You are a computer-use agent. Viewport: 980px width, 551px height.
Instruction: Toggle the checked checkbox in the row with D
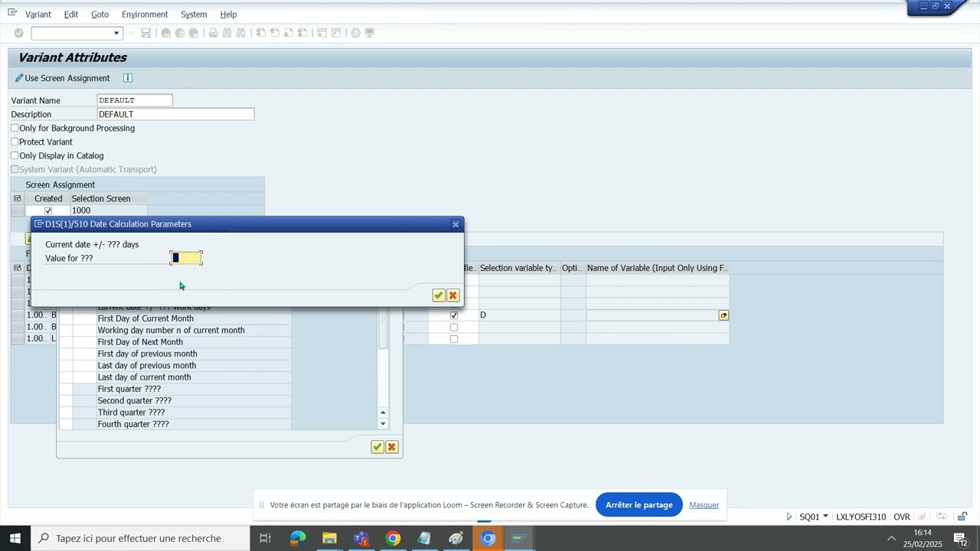[454, 315]
